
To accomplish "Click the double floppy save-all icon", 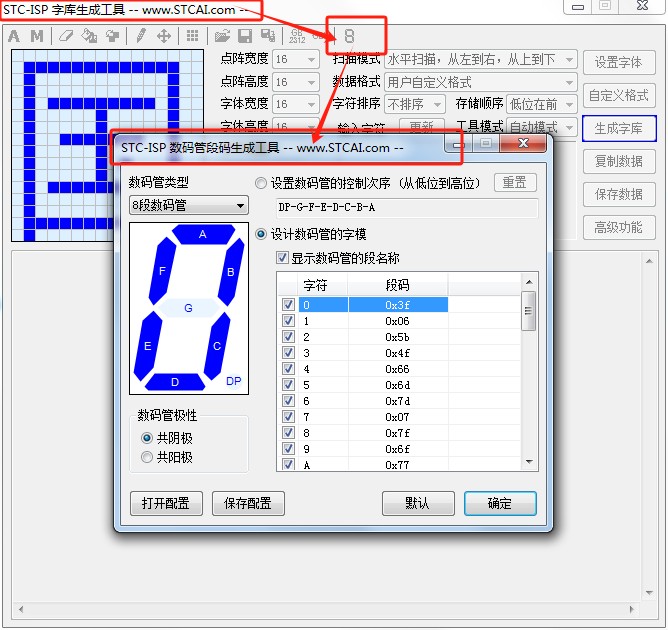I will (x=268, y=36).
